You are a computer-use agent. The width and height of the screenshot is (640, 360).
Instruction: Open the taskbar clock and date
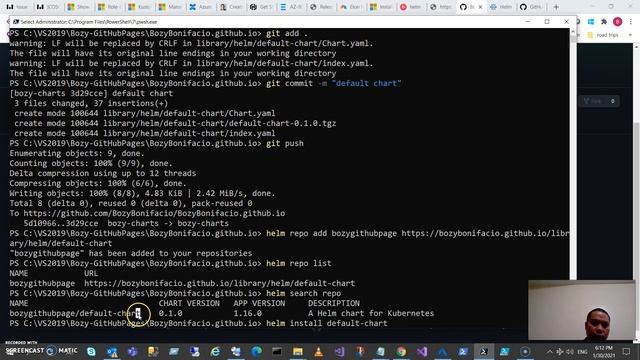click(604, 351)
